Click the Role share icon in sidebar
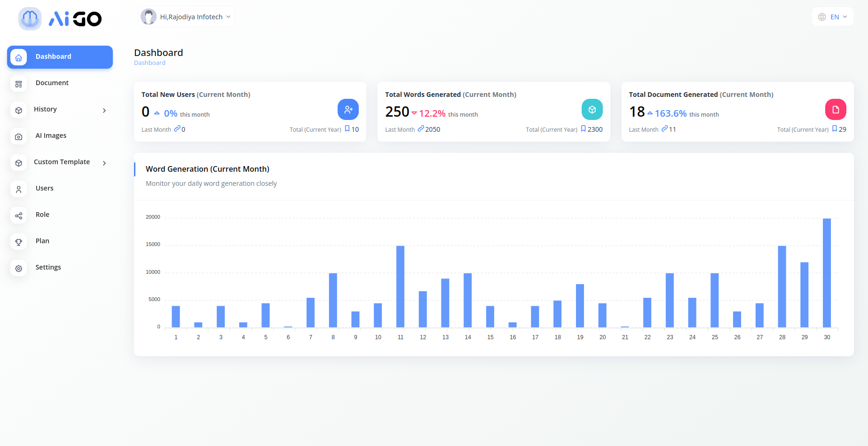This screenshot has height=446, width=868. [18, 215]
